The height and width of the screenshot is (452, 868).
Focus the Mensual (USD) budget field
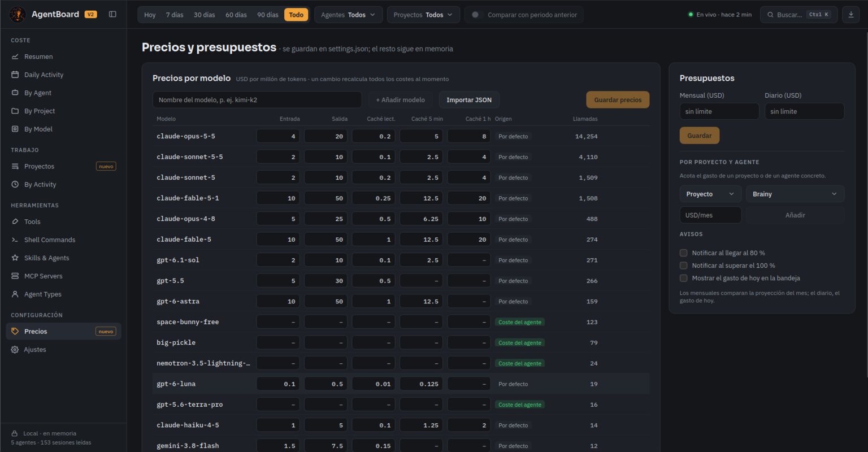[x=719, y=111]
